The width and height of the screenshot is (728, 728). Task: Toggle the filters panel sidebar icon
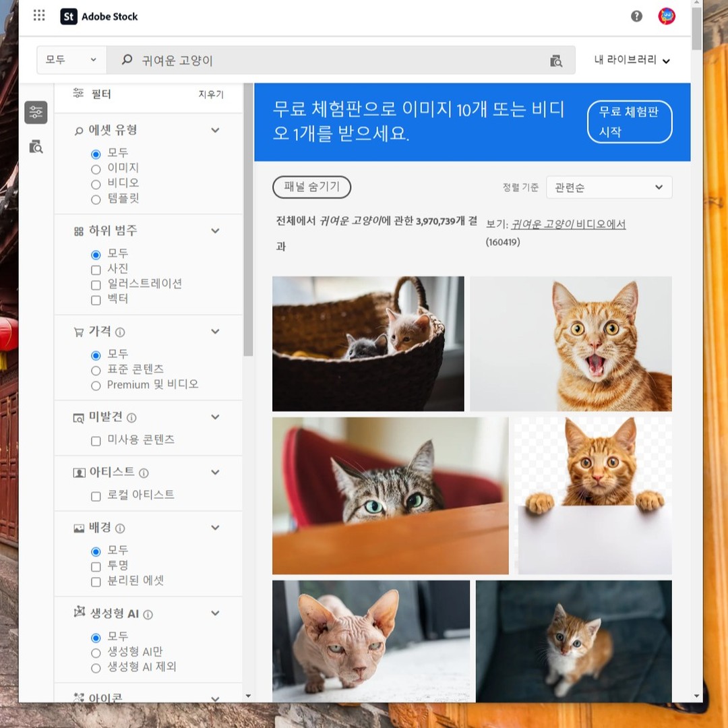[x=36, y=113]
